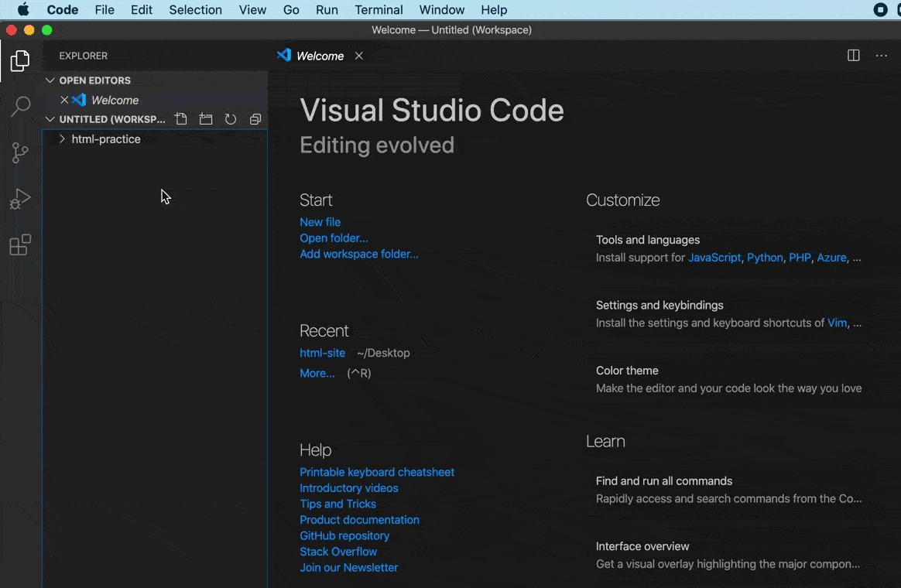Open the Extensions view
The height and width of the screenshot is (588, 901).
click(20, 244)
